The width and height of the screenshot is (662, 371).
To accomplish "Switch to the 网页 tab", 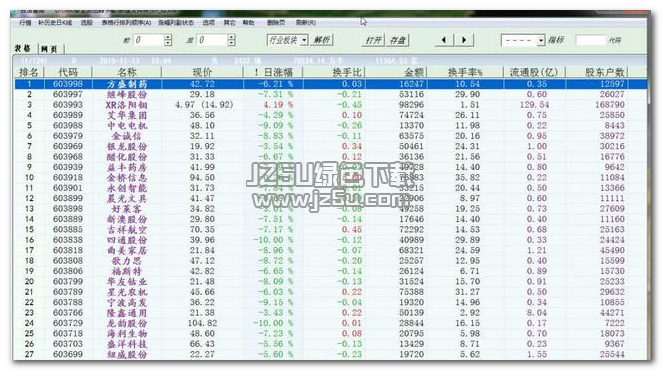I will tap(50, 49).
